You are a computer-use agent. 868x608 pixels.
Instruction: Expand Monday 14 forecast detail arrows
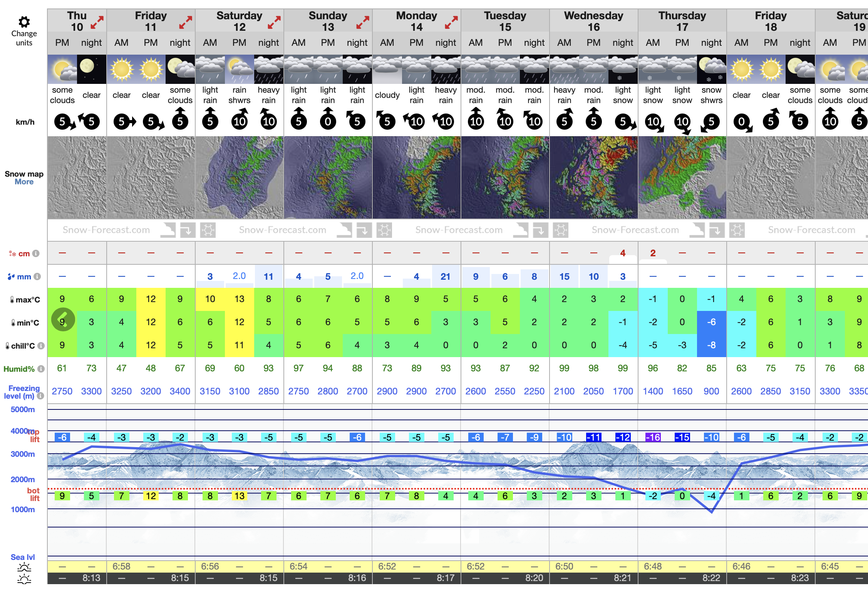point(451,22)
